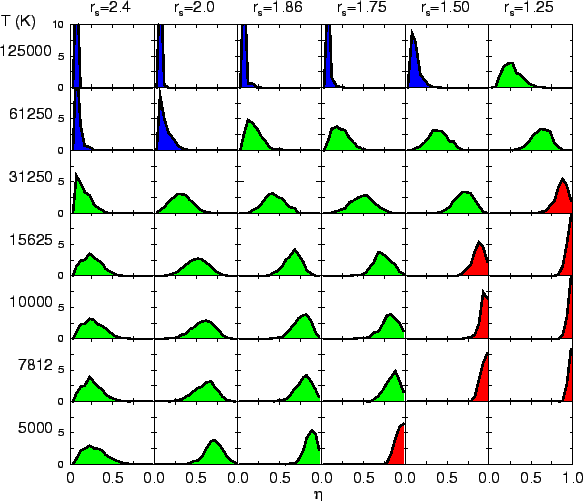
Task: Click the η x-axis label
Action: [318, 494]
